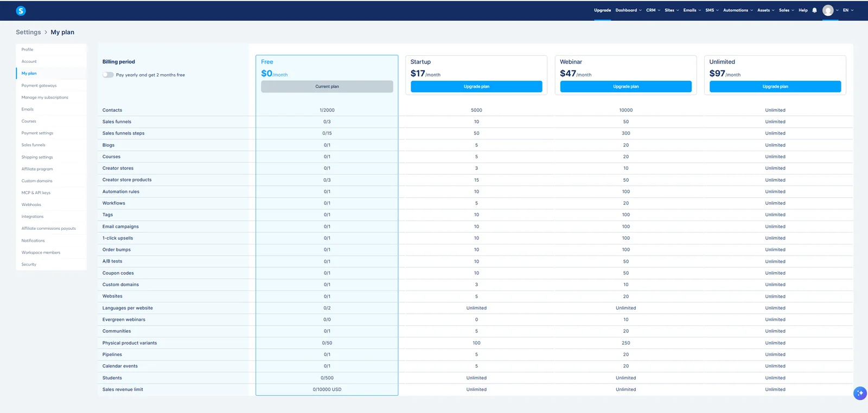Viewport: 868px width, 413px height.
Task: Click Upgrade in the top navigation
Action: [602, 10]
